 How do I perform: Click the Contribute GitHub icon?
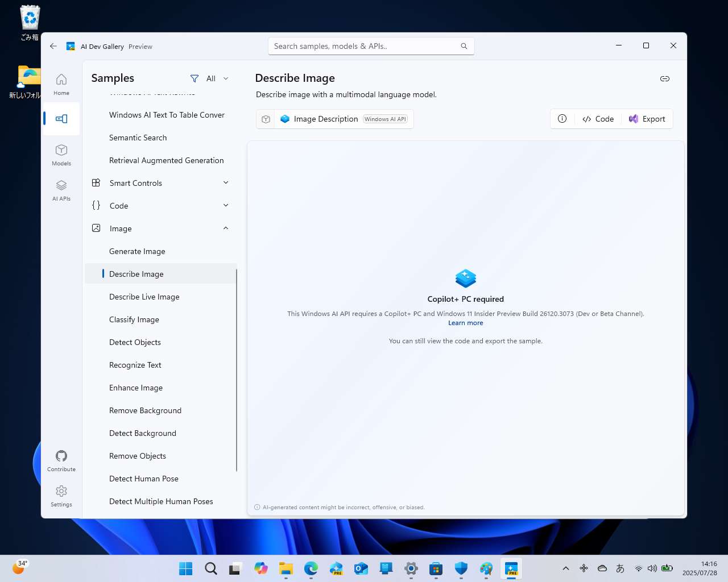pyautogui.click(x=61, y=456)
